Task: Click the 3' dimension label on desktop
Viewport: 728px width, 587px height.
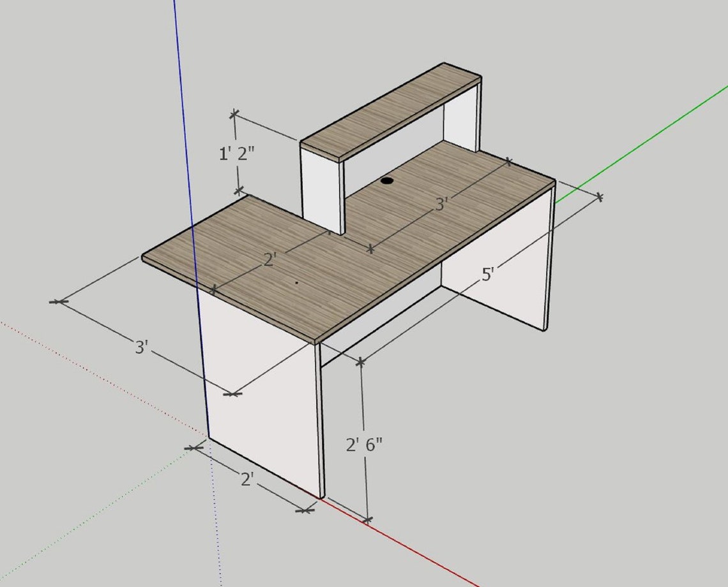Action: pos(441,204)
